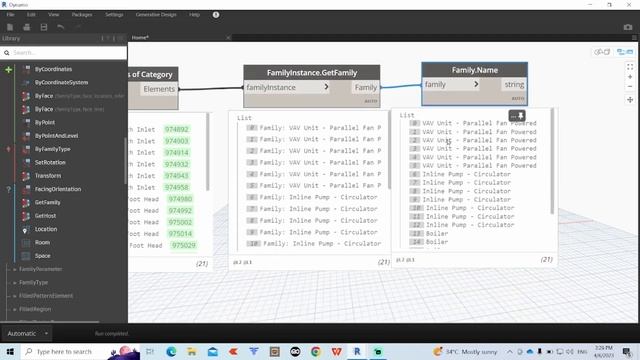The width and height of the screenshot is (640, 360).
Task: Click familyInstance port lacing chevron
Action: [x=326, y=87]
